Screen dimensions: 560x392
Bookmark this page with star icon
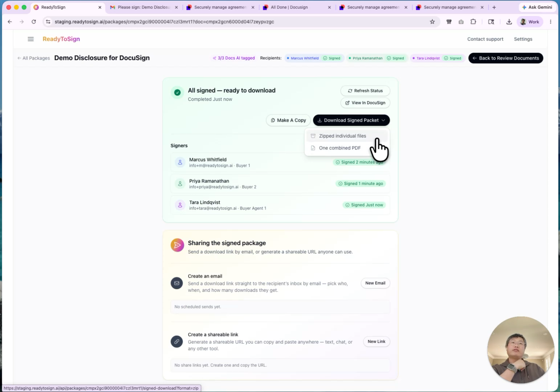click(432, 22)
